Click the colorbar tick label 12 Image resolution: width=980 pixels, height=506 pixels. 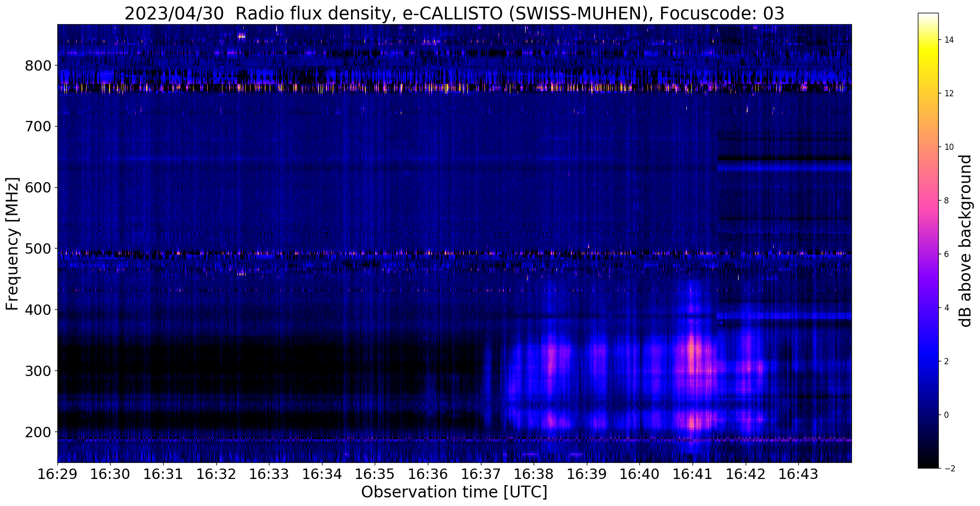949,93
